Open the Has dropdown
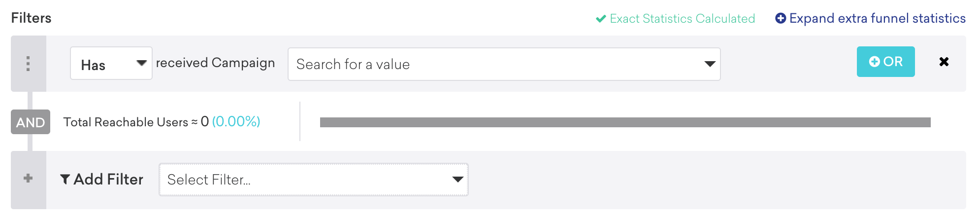Viewport: 980px width, 221px height. [103, 64]
